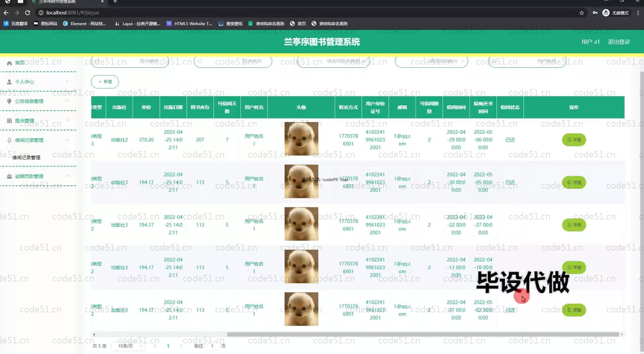Image resolution: width=644 pixels, height=354 pixels.
Task: Click the scrollbar left arrow under table
Action: point(94,334)
